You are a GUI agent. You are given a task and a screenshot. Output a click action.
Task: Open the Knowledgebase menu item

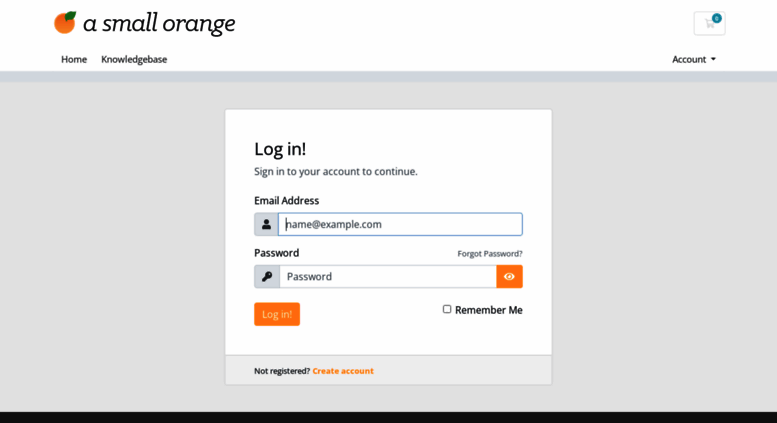click(134, 59)
